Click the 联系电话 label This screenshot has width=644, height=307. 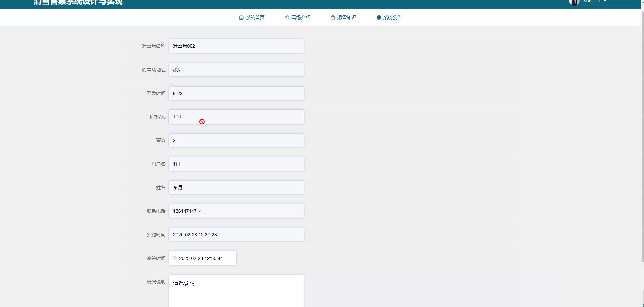pyautogui.click(x=156, y=211)
